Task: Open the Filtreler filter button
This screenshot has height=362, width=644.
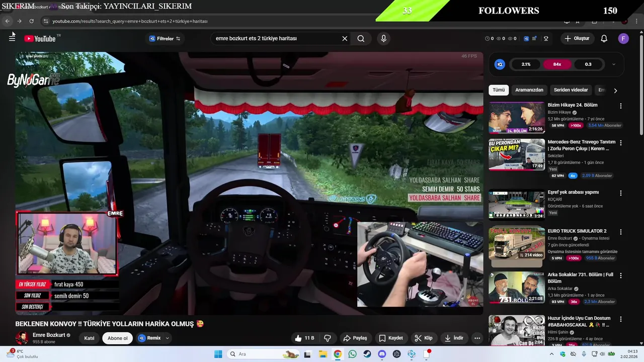Action: 165,39
